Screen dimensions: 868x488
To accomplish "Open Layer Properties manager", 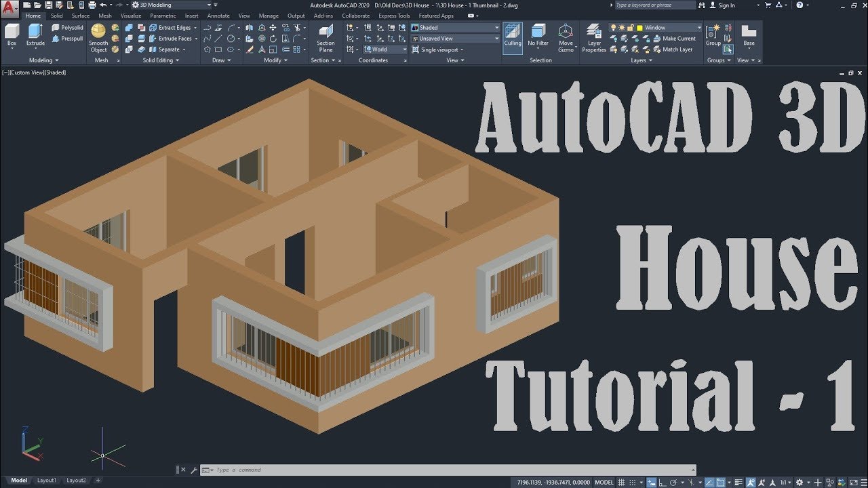I will tap(594, 38).
